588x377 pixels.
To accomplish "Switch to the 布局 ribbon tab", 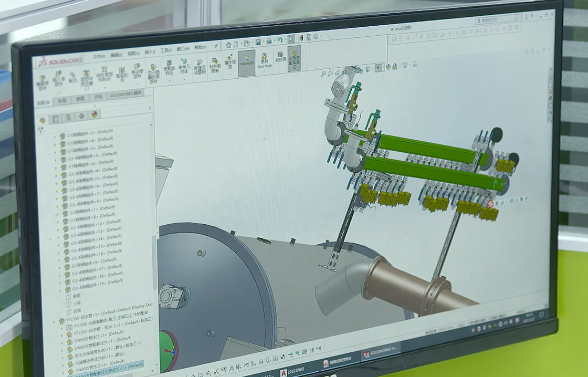I will (x=62, y=100).
